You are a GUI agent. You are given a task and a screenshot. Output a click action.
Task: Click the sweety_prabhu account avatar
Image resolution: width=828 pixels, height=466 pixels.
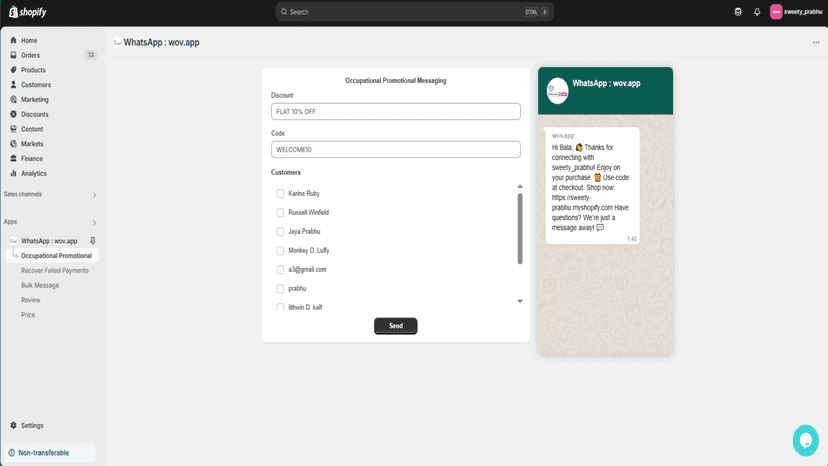(776, 12)
